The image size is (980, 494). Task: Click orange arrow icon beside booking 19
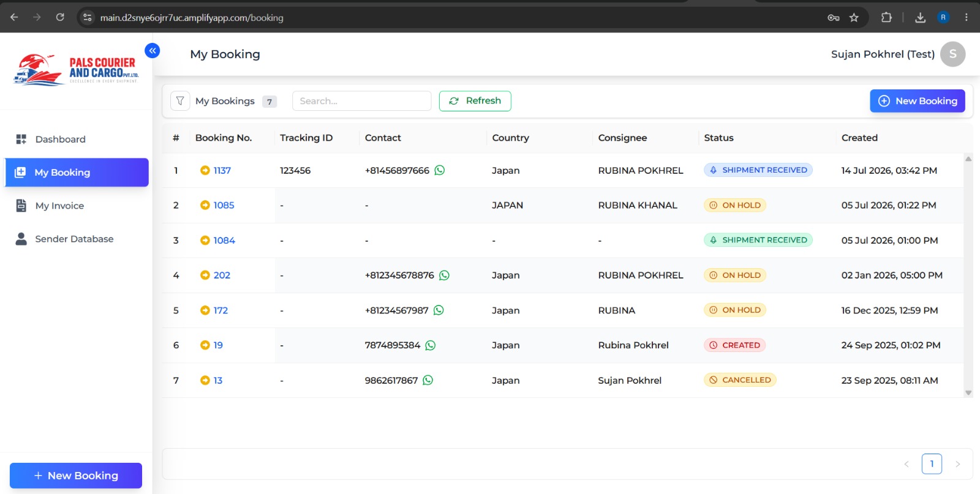pyautogui.click(x=205, y=345)
